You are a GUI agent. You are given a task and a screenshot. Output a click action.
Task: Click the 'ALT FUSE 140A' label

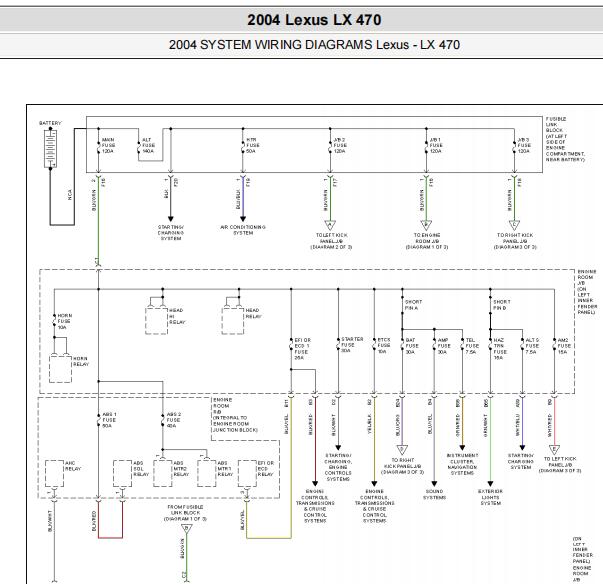(148, 145)
